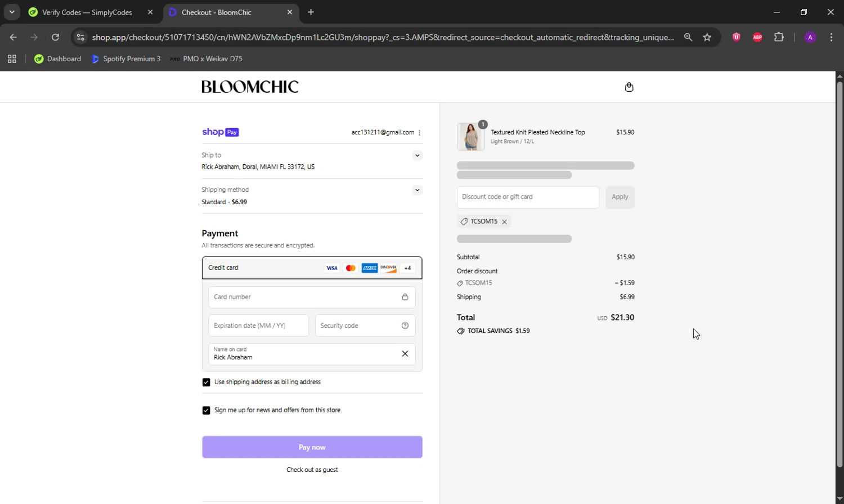Switch to Verify Codes — SimplyCodes tab
Image resolution: width=844 pixels, height=504 pixels.
click(x=87, y=12)
